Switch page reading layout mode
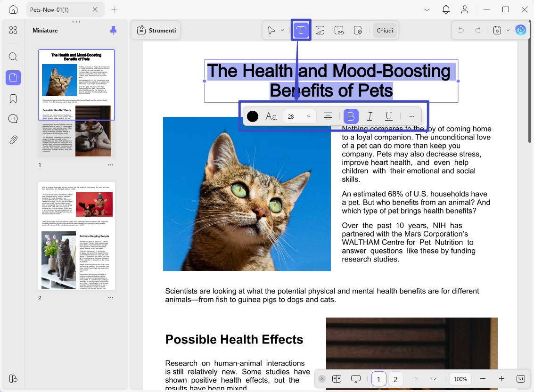The image size is (534, 392). point(337,379)
